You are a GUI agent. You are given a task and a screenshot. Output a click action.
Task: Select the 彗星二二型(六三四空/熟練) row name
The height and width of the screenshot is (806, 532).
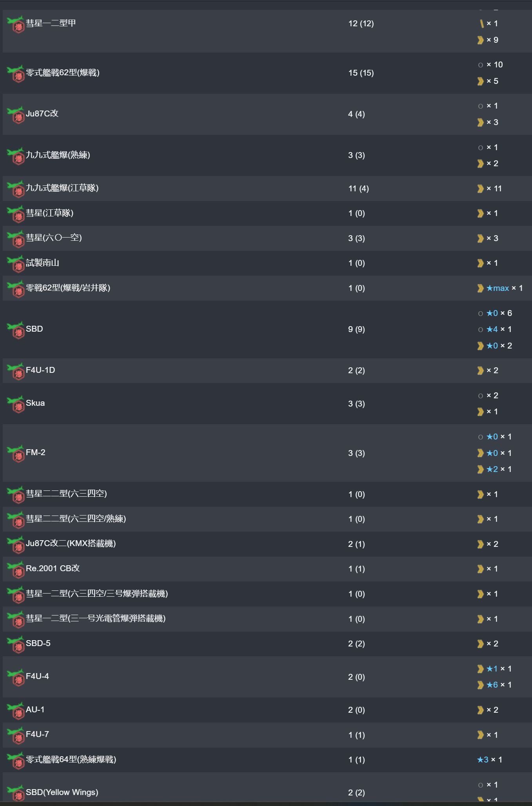(76, 519)
